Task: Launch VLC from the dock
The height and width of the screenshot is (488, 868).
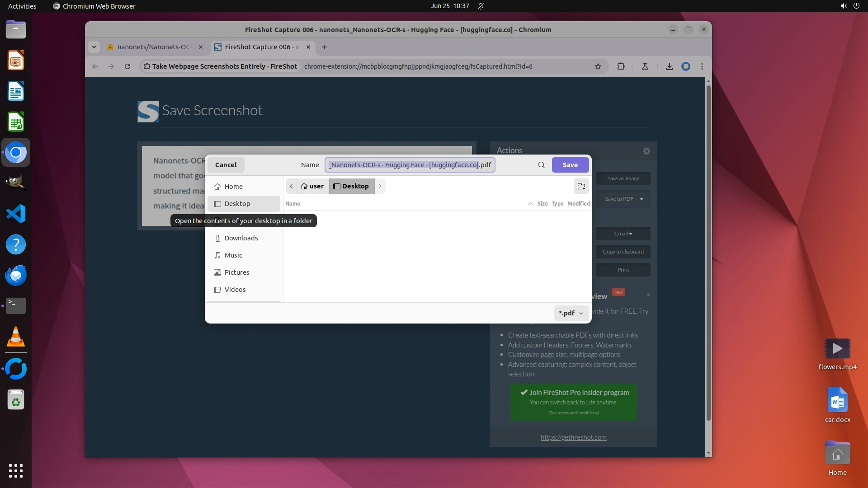Action: (16, 337)
